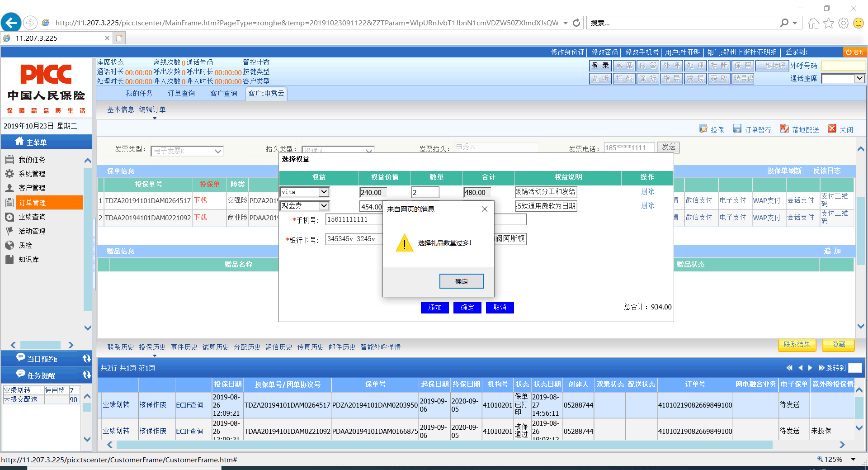Expand the vita 权益 dropdown
Screen dimensions: 868x470
click(324, 192)
